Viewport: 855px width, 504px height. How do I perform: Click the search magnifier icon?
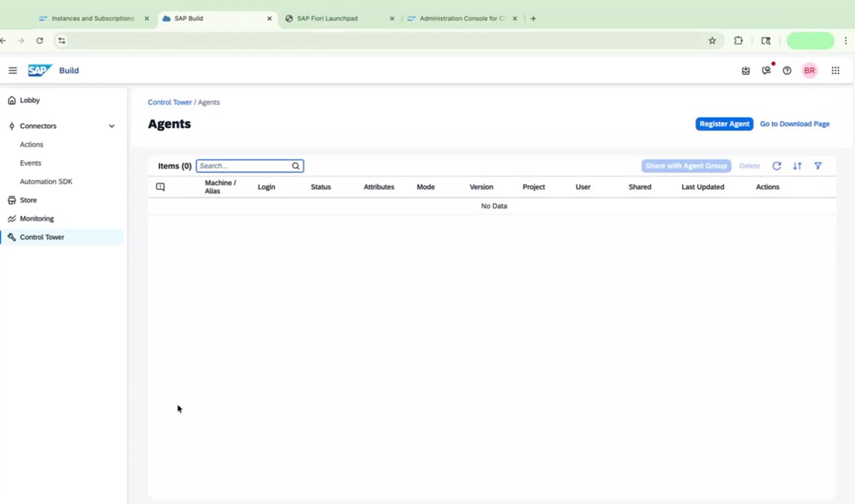(295, 166)
